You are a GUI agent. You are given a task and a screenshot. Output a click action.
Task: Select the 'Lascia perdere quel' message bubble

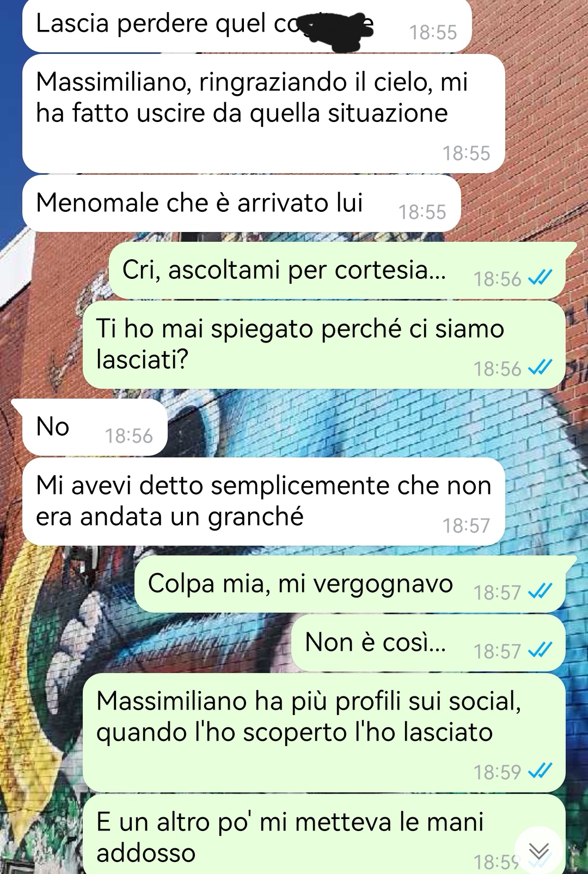[246, 26]
